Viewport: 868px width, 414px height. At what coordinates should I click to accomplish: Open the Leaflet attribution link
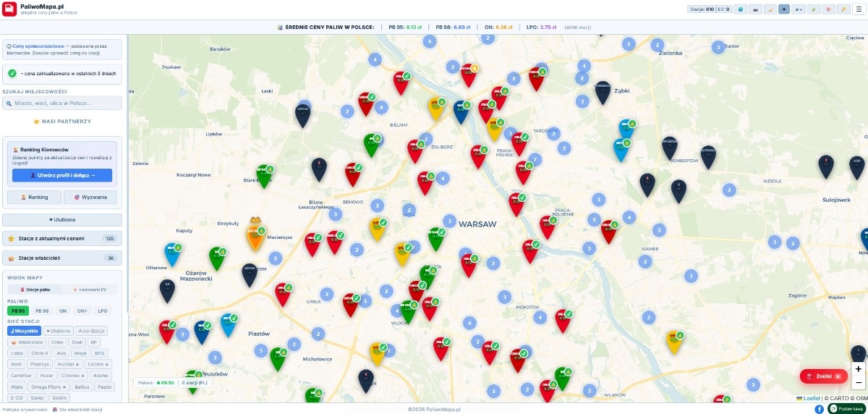811,398
